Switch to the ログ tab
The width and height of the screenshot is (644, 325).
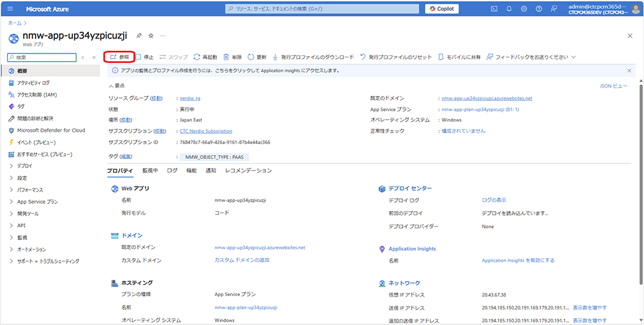(x=172, y=171)
